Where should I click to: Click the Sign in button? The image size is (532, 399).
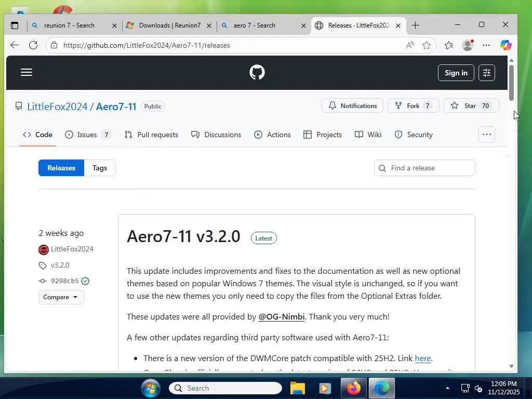click(x=456, y=73)
